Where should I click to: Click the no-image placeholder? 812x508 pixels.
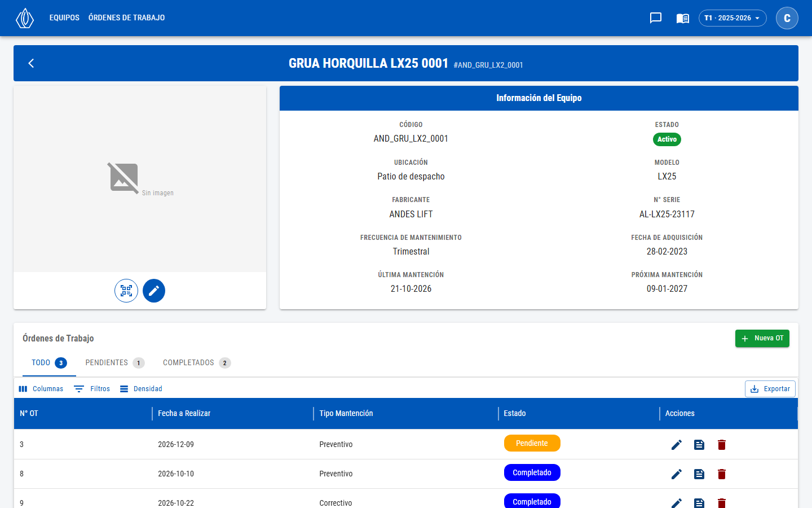click(140, 179)
